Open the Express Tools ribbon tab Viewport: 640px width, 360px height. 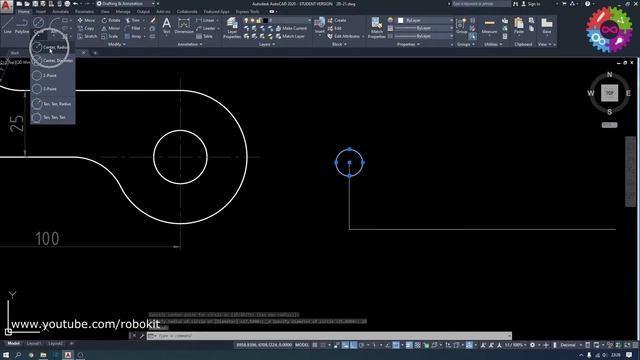click(247, 12)
